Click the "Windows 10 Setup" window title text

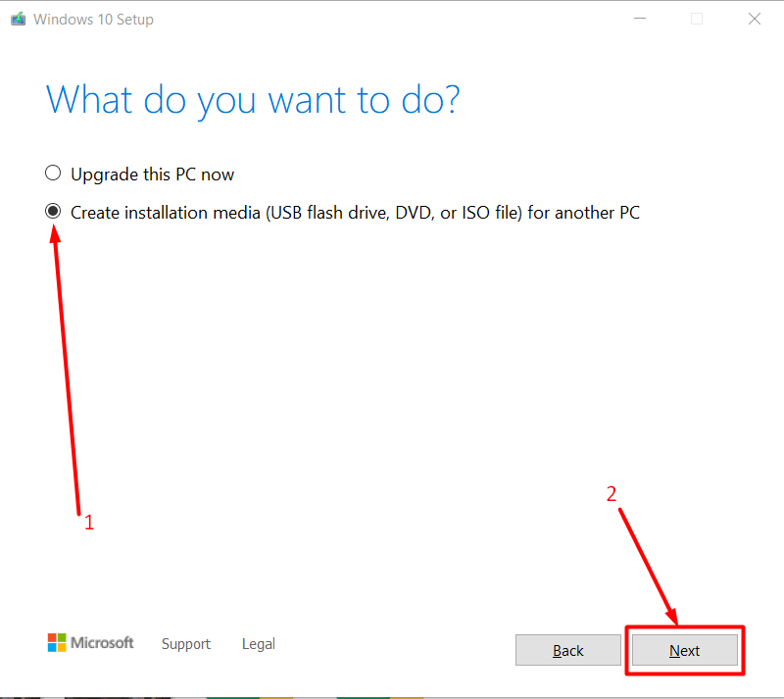93,19
